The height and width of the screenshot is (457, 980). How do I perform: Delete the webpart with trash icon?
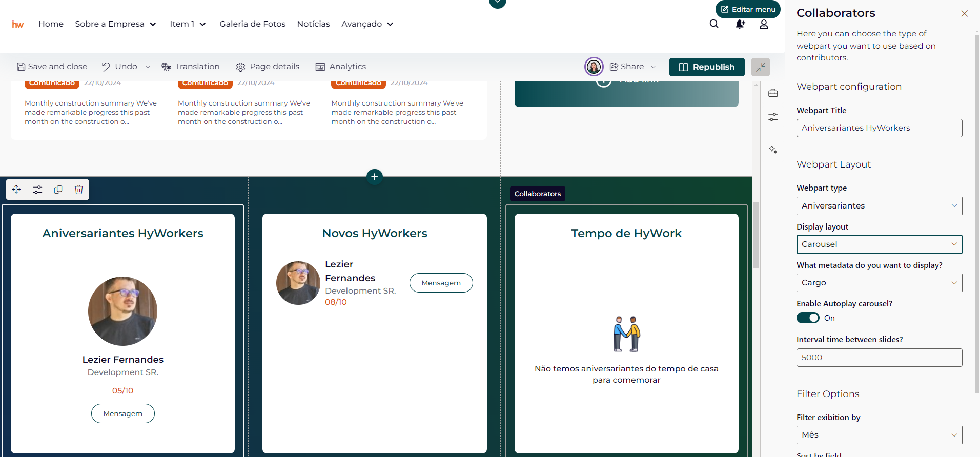pos(79,190)
